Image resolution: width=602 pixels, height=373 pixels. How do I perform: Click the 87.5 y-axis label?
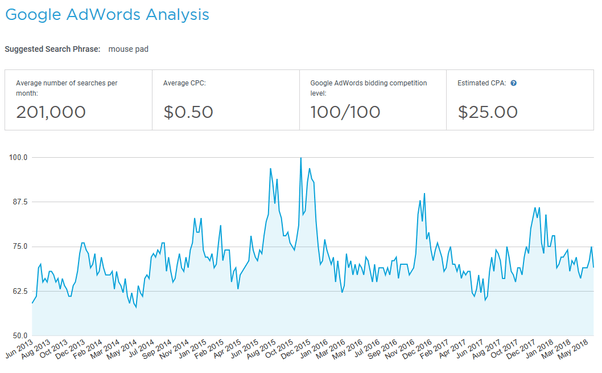(x=20, y=202)
